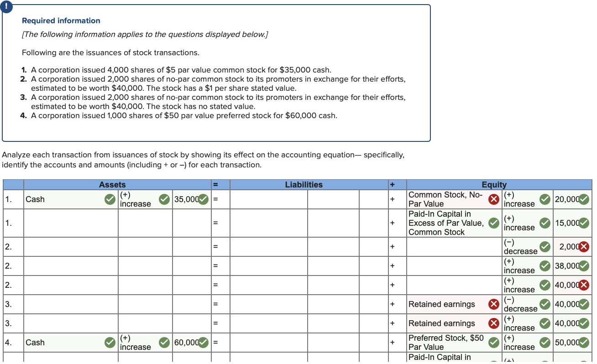Select empty equity account cell in 2,000 row
Image resolution: width=597 pixels, height=364 pixels.
(x=454, y=247)
